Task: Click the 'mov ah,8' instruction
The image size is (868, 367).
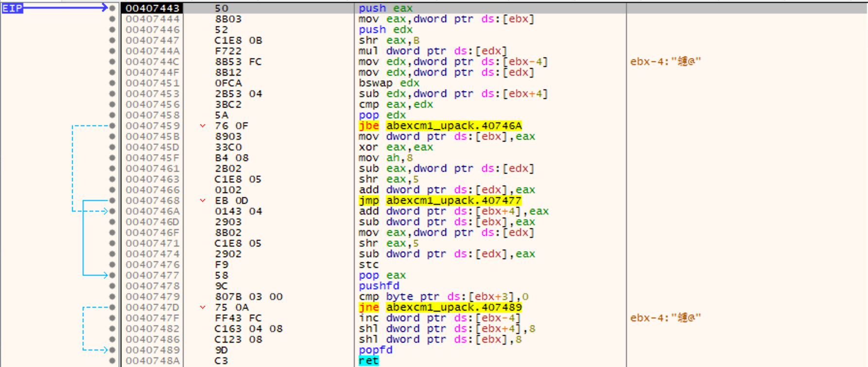Action: point(386,158)
